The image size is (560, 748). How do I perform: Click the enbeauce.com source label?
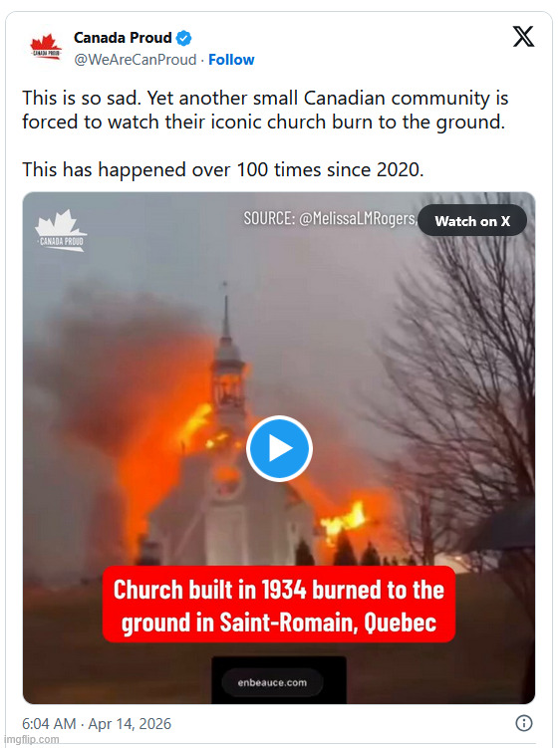coord(272,682)
